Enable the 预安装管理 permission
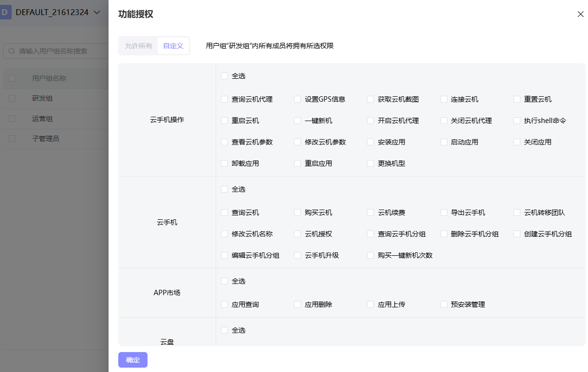 tap(444, 304)
